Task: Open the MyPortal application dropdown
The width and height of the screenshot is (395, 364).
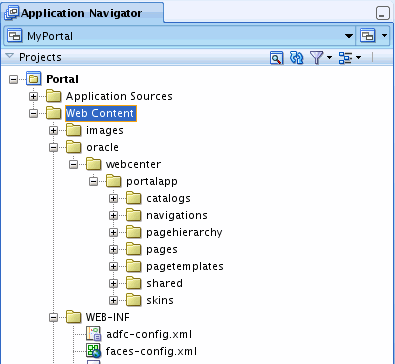Action: click(x=349, y=36)
